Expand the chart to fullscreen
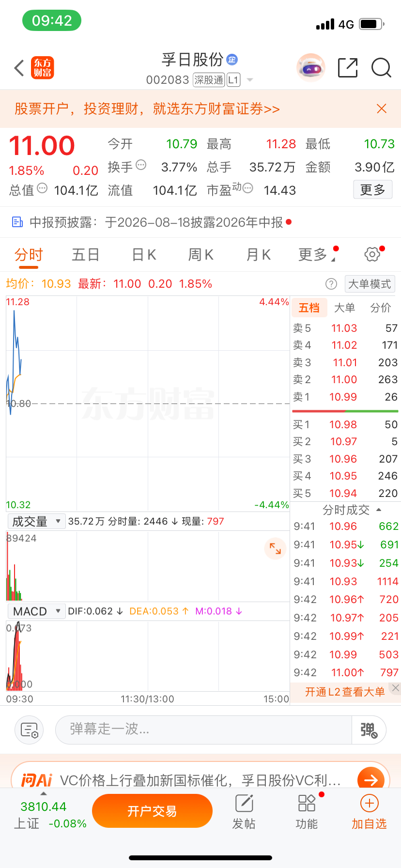Image resolution: width=401 pixels, height=868 pixels. tap(275, 549)
